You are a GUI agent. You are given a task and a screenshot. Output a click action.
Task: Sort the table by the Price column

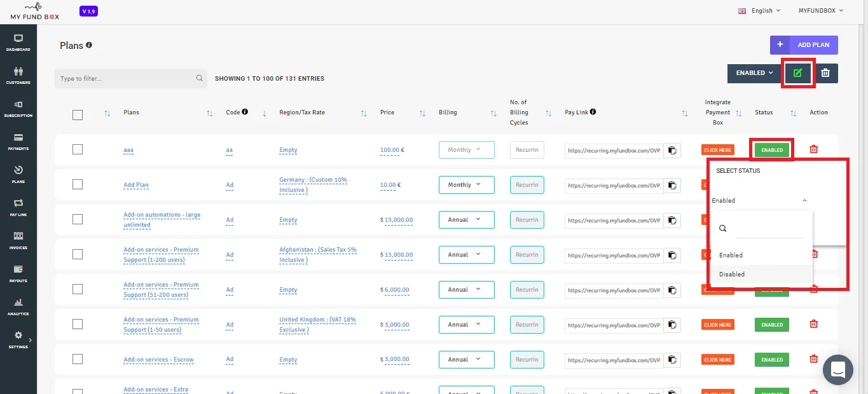pyautogui.click(x=422, y=113)
